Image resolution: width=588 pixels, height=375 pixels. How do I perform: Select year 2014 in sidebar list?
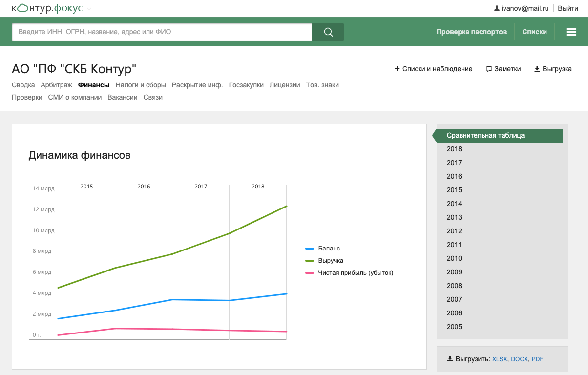pos(454,204)
